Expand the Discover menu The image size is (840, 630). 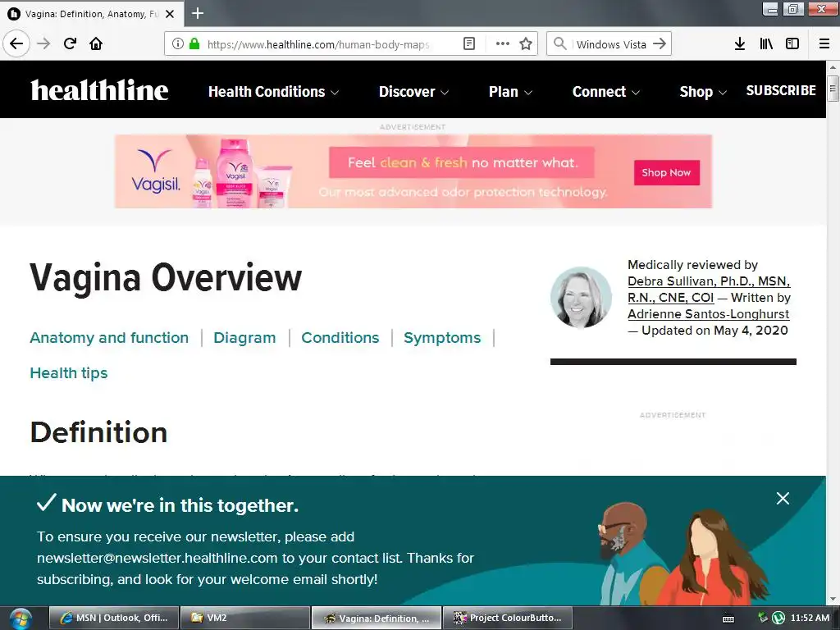pos(413,92)
